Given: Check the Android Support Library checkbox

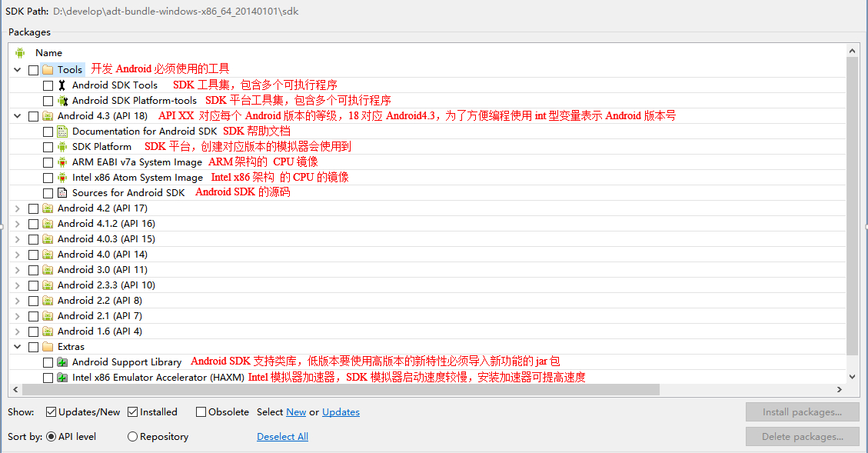Looking at the screenshot, I should (x=48, y=362).
